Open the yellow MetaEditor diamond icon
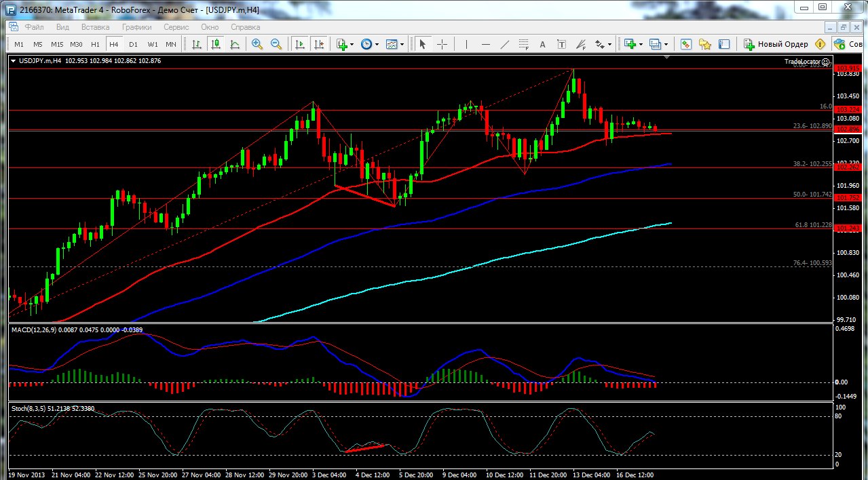 tap(820, 44)
